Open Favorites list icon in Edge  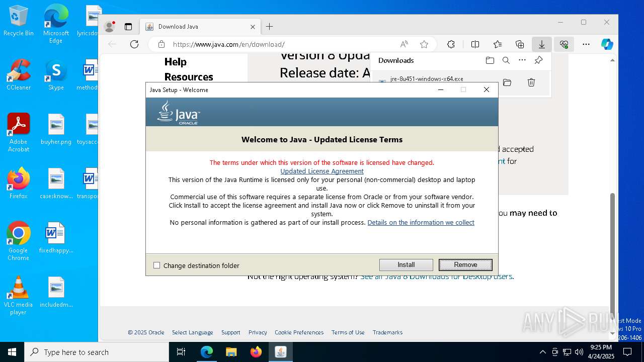click(x=498, y=44)
